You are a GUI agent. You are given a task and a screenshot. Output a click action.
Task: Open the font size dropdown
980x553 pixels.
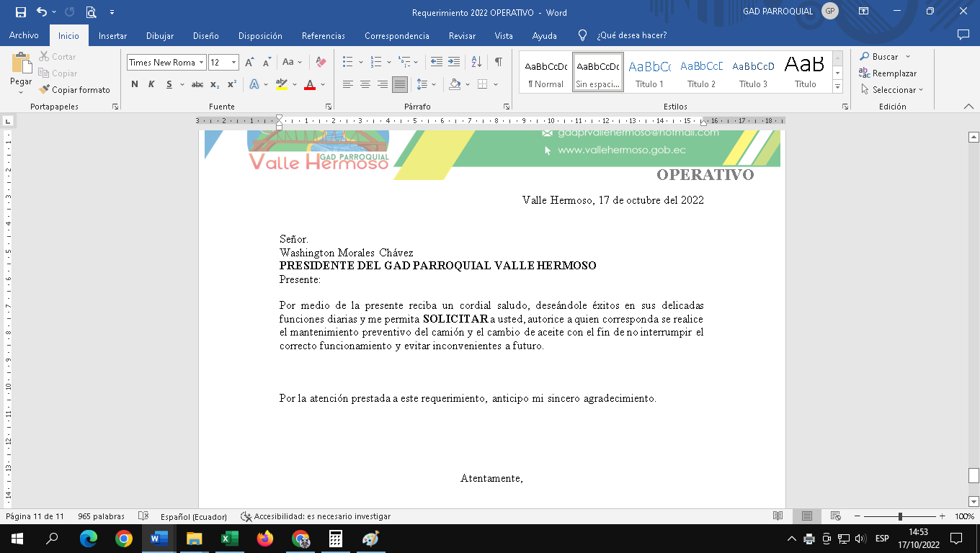233,63
